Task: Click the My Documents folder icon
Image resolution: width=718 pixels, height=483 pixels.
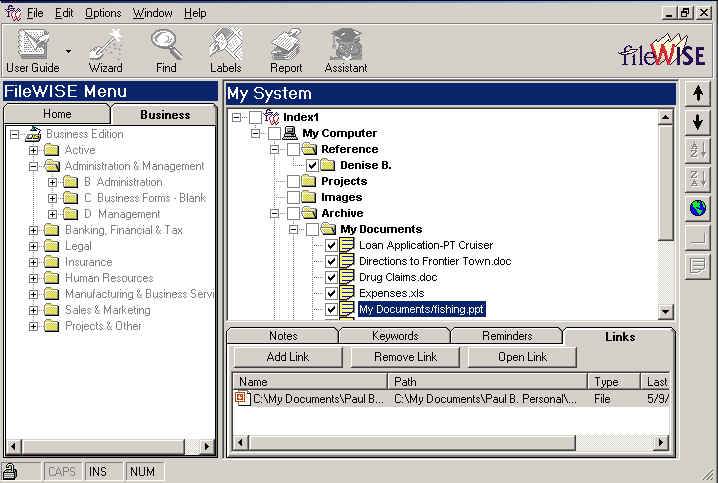Action: (328, 229)
